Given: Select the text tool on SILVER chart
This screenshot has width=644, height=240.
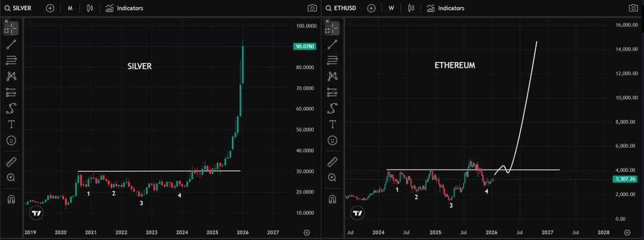Looking at the screenshot, I should pyautogui.click(x=11, y=124).
